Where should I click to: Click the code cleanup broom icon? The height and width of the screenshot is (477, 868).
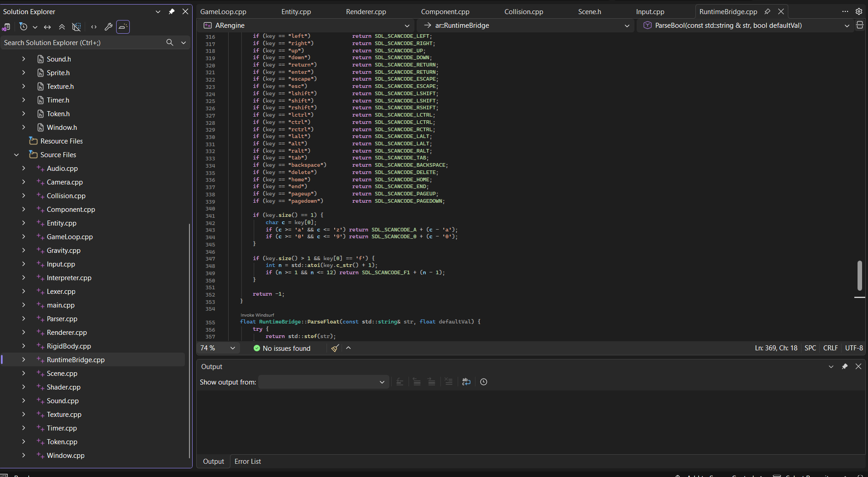335,348
